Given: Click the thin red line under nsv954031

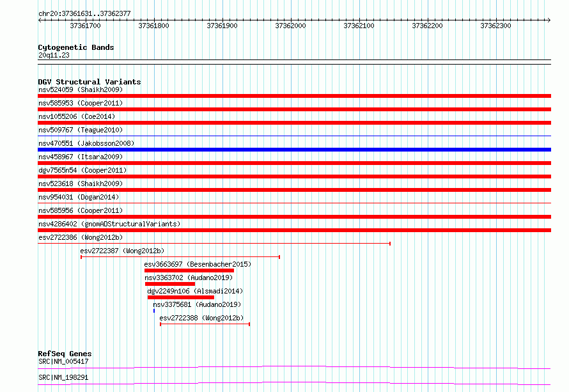Looking at the screenshot, I should click(294, 203).
